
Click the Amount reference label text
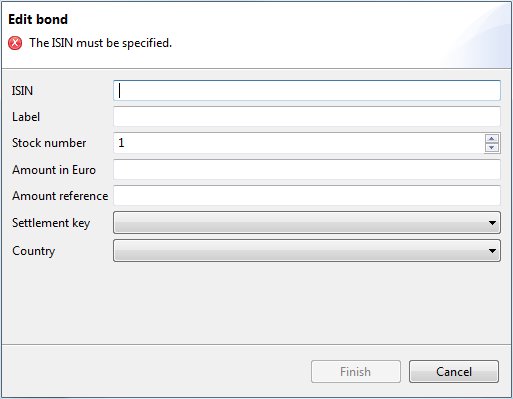click(60, 196)
